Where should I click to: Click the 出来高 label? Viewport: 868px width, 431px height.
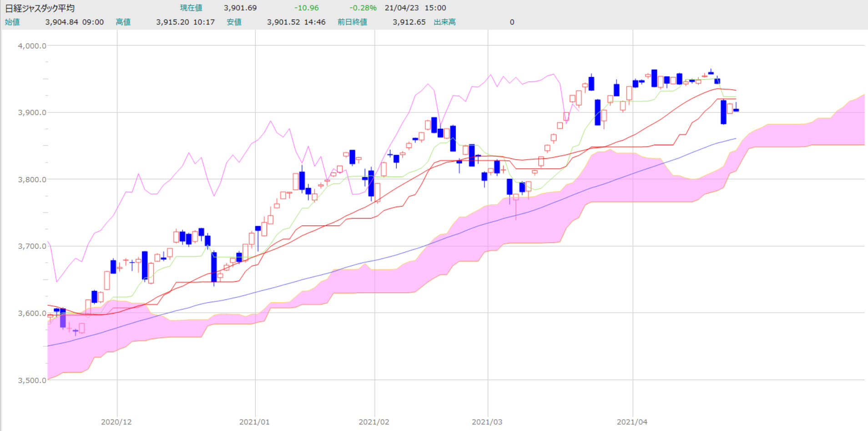coord(445,22)
